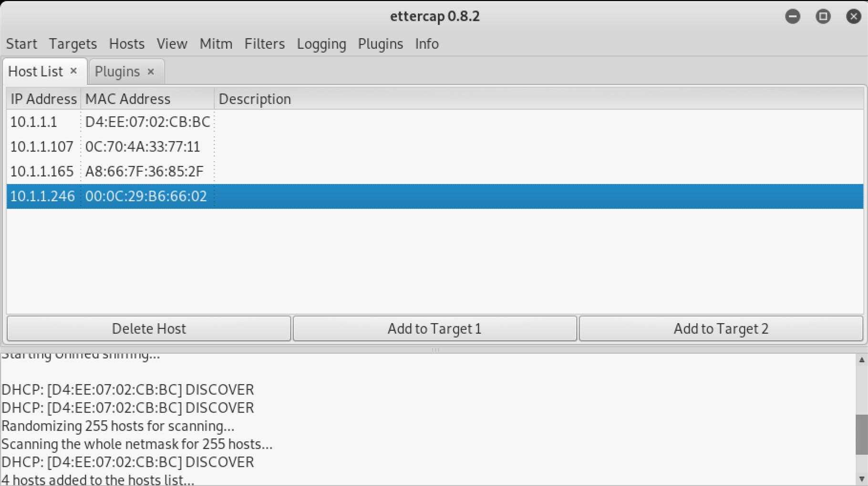The image size is (868, 486).
Task: Close the Plugins tab
Action: click(x=151, y=71)
